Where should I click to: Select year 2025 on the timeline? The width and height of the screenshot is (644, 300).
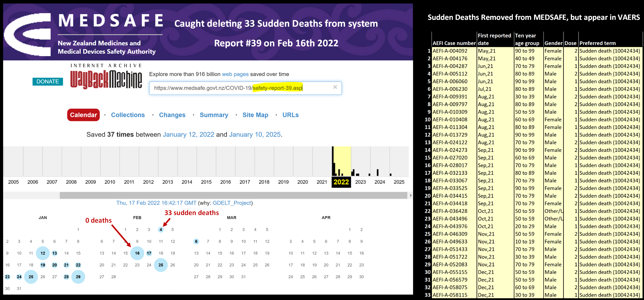point(399,182)
